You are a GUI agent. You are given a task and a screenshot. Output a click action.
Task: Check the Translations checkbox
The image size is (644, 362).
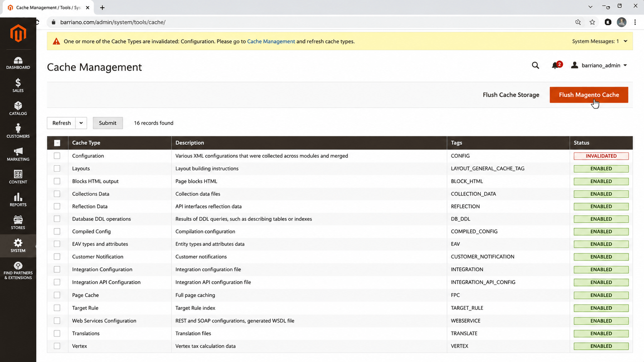click(x=57, y=334)
